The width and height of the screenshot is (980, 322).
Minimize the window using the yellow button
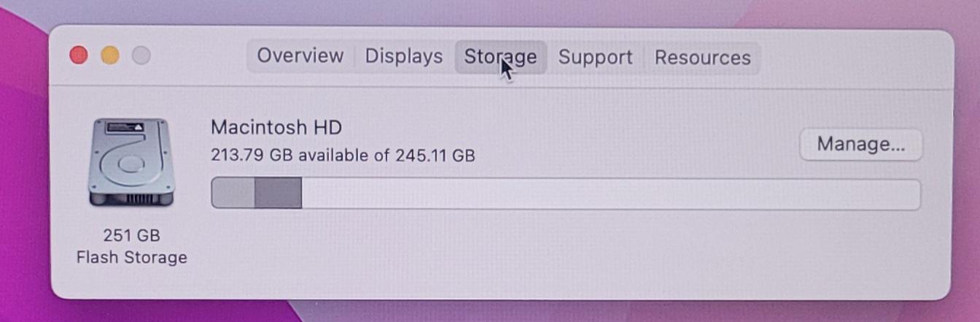click(110, 55)
